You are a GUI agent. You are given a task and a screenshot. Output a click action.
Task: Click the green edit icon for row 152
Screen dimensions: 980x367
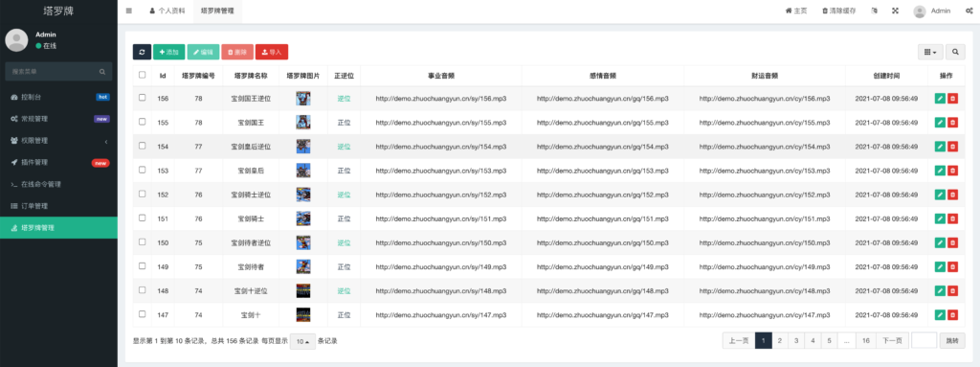[x=940, y=195]
